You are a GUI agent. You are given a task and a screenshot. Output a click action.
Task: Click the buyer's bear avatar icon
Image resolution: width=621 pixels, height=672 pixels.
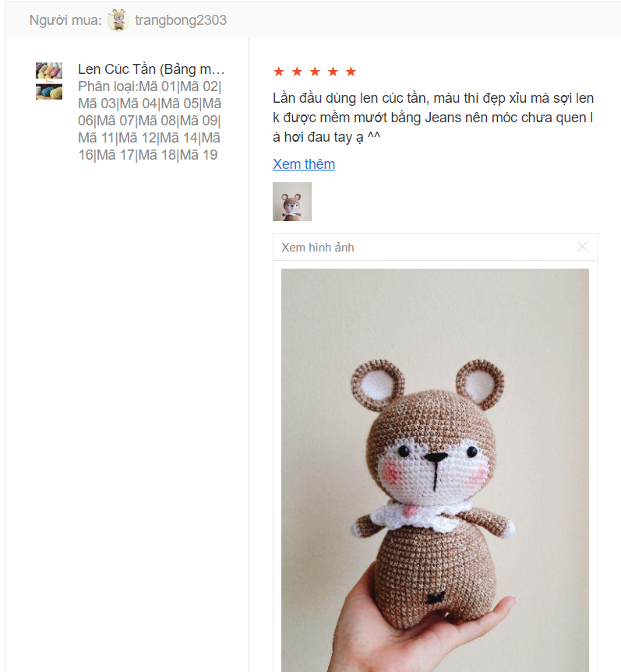(x=118, y=20)
